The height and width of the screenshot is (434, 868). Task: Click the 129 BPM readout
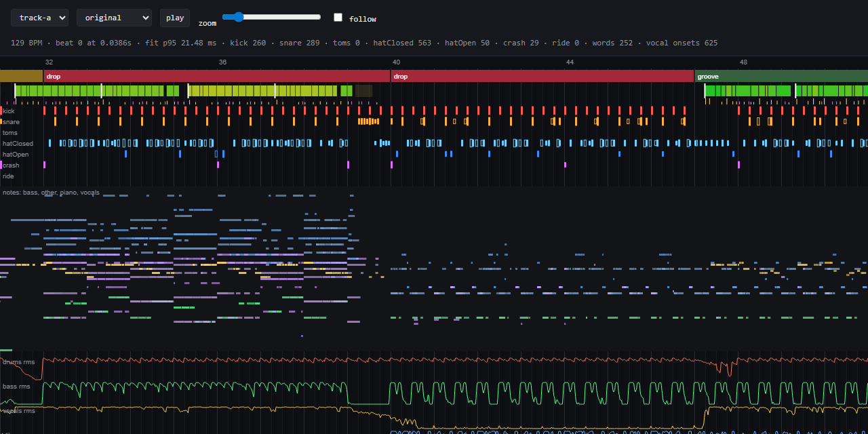tap(26, 43)
